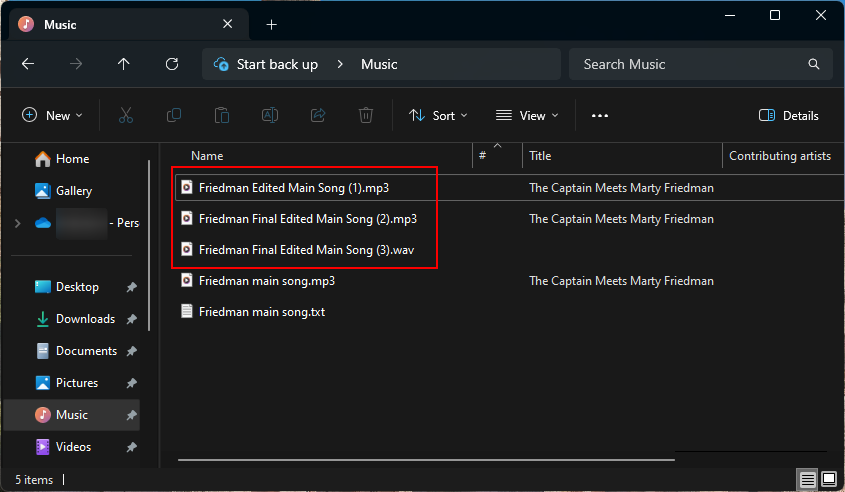Expand the OneDrive tree node

click(x=17, y=223)
